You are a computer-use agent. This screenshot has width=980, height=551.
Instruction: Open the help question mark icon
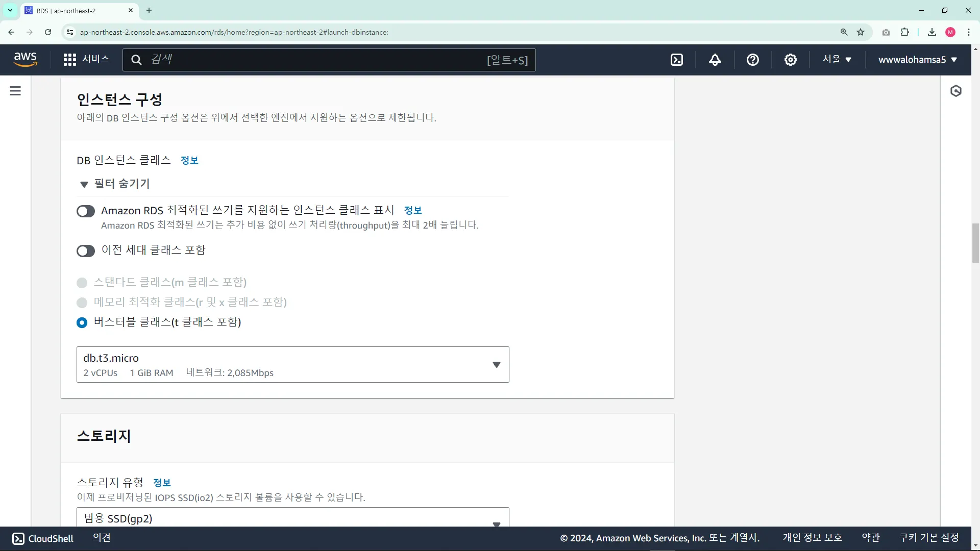tap(752, 60)
